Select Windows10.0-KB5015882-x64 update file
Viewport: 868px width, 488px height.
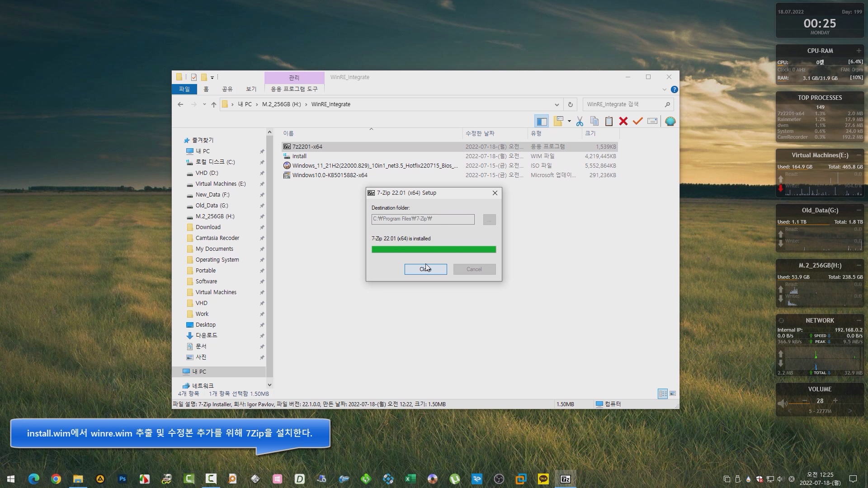click(x=449, y=175)
